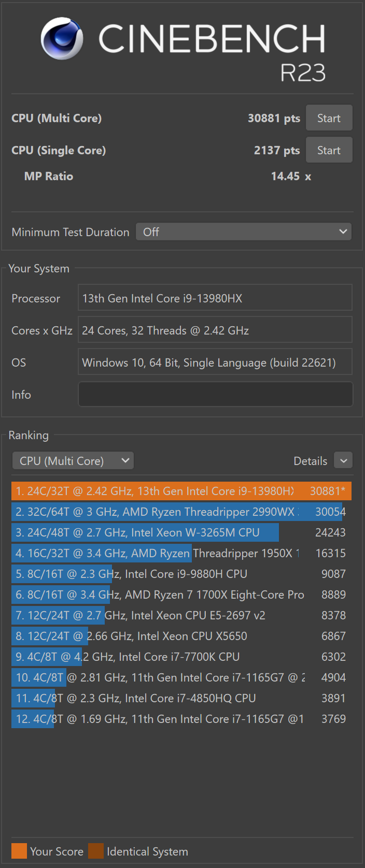Select the Core i7-7700K ranking row
Image resolution: width=365 pixels, height=868 pixels.
click(181, 657)
